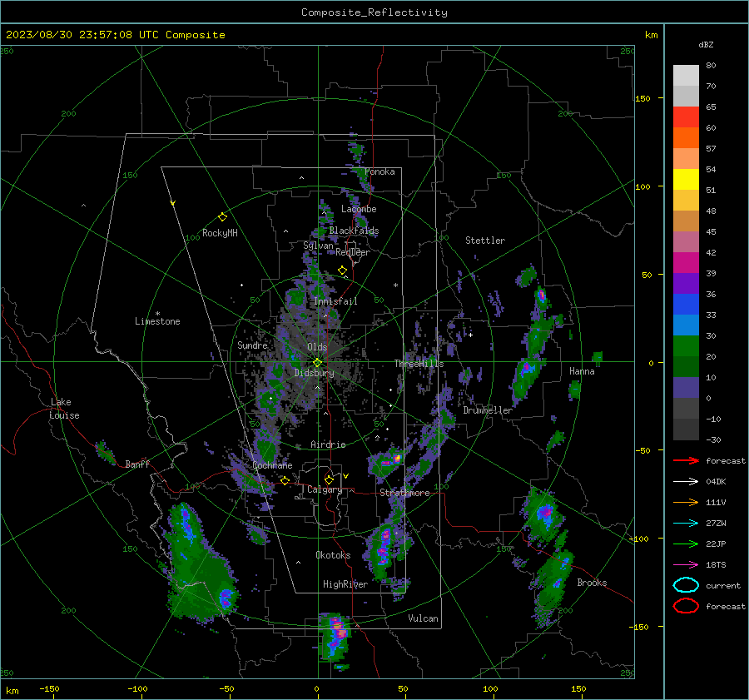
Task: Click the HighRiver town label
Action: pos(345,584)
